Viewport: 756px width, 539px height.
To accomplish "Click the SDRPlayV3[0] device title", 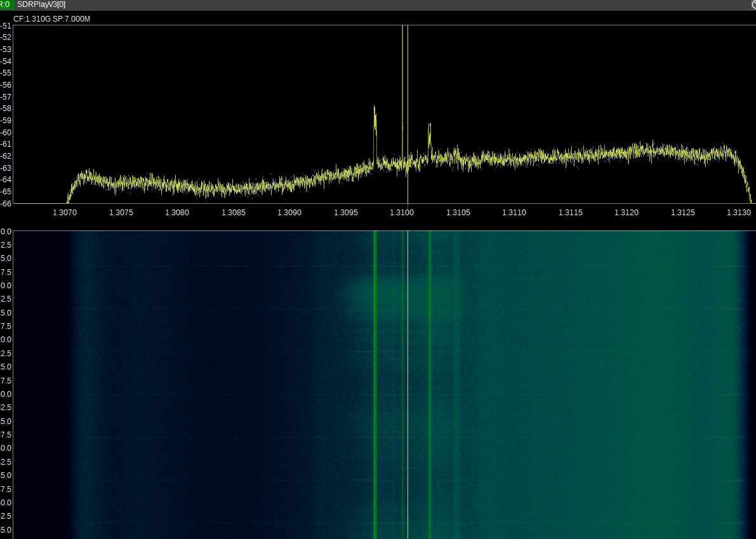I will click(x=41, y=4).
